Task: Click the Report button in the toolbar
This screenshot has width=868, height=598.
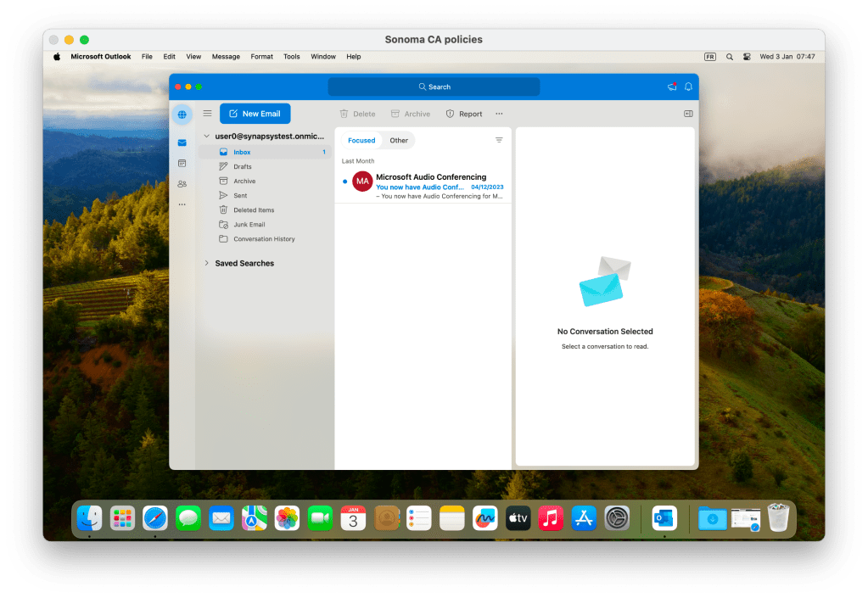Action: [464, 114]
